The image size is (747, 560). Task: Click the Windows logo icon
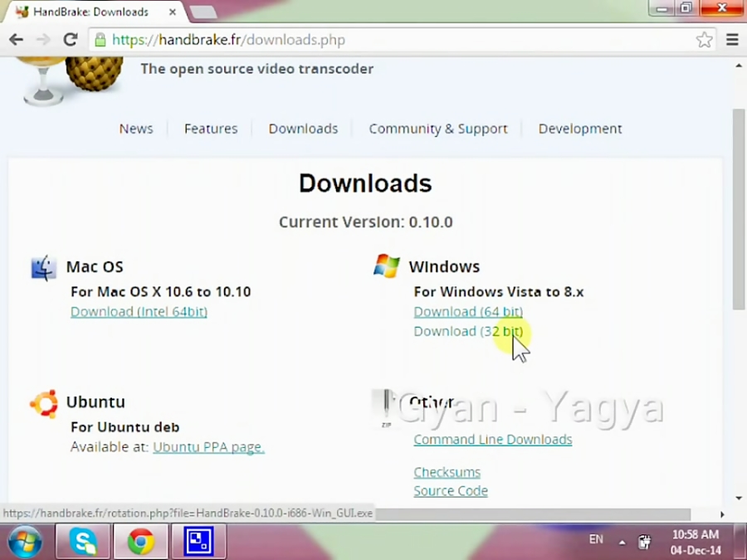[x=385, y=265]
